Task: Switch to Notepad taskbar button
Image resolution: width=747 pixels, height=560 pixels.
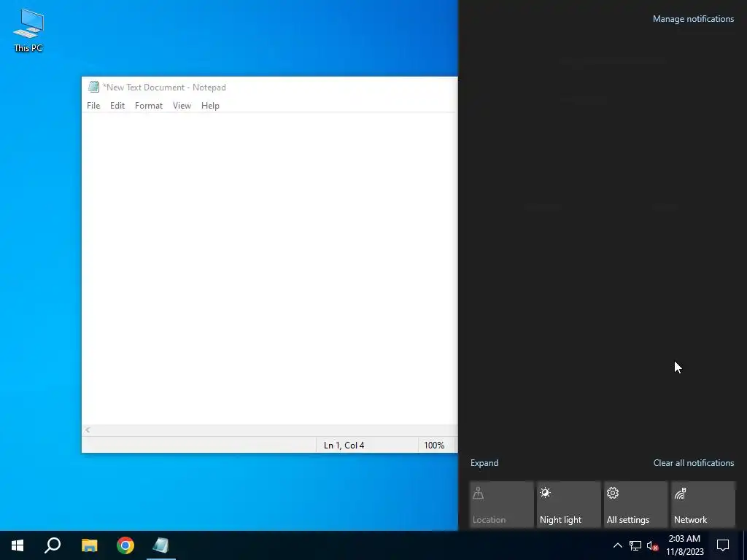Action: [x=161, y=545]
